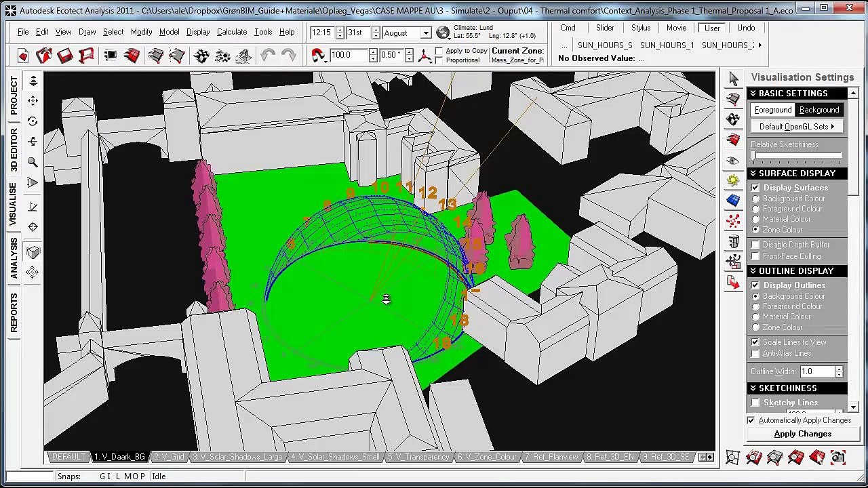Select the pointer arrow tool in right toolbar
Screen dimensions: 868x488
(733, 79)
